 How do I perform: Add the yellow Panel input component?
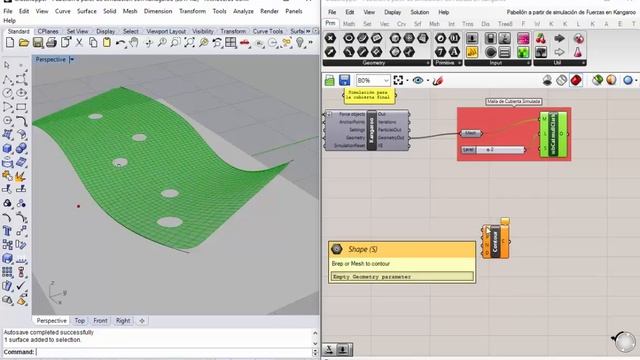(x=472, y=52)
